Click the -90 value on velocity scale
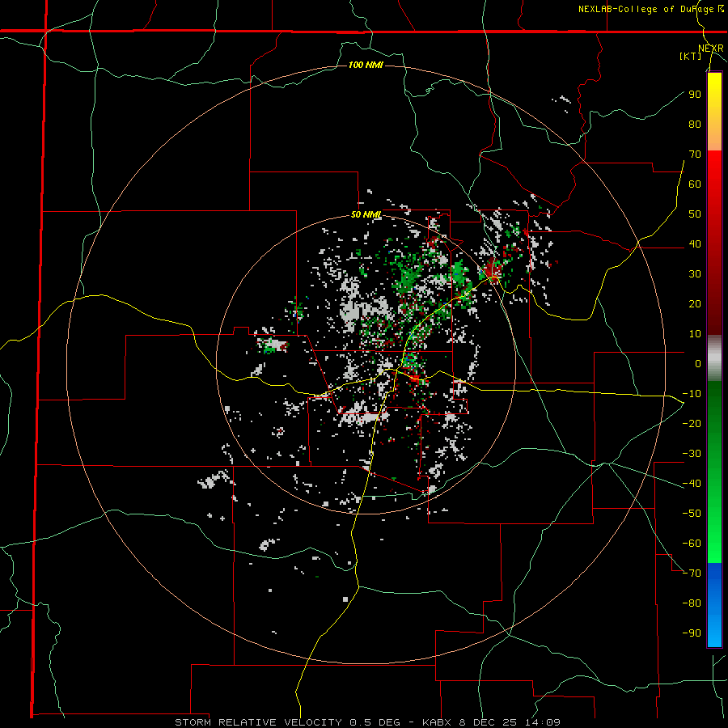 coord(692,633)
